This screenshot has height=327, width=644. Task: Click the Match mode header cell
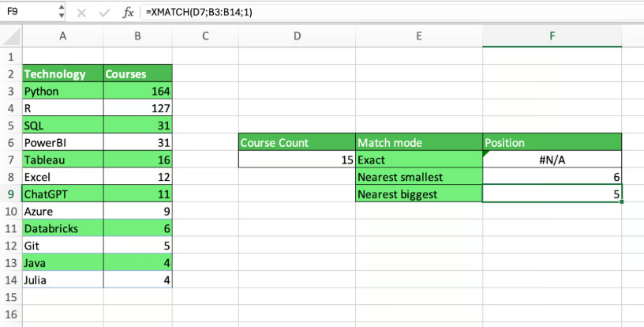(x=418, y=143)
